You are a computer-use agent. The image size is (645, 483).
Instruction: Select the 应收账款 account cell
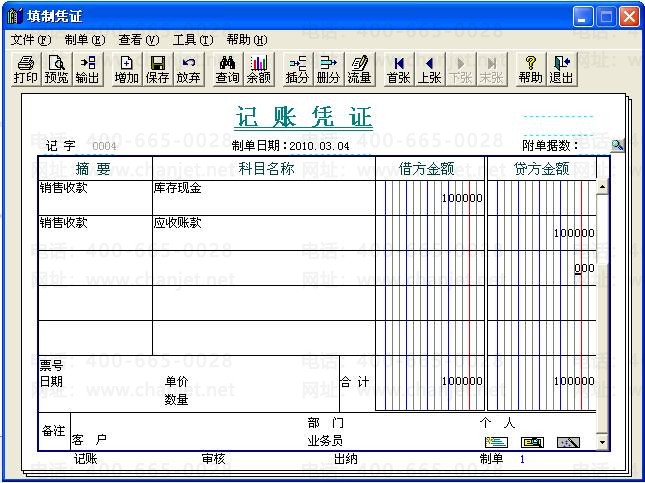264,233
